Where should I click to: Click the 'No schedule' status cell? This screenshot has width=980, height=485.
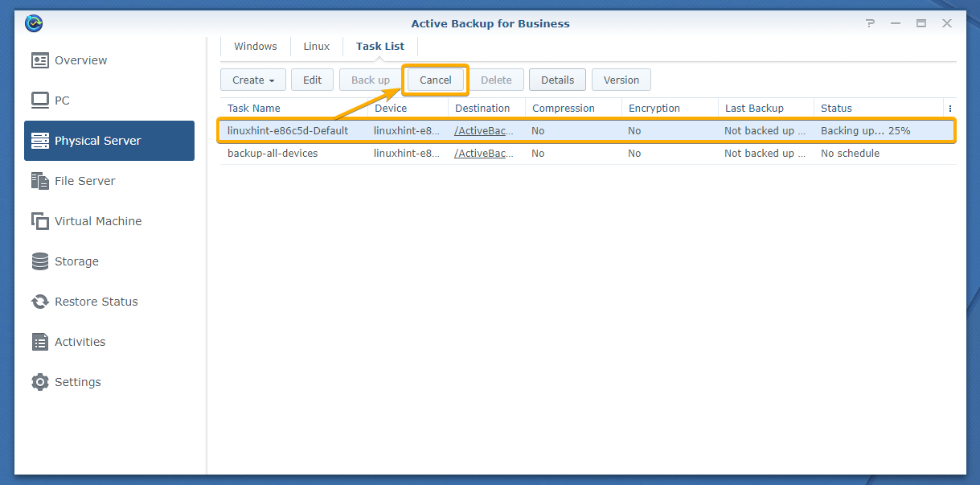coord(850,153)
